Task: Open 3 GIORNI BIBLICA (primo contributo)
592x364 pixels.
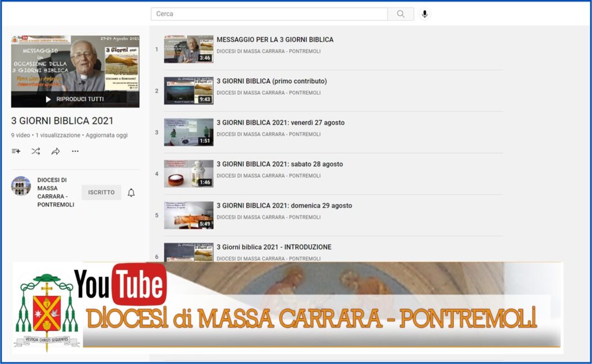Action: click(x=272, y=81)
